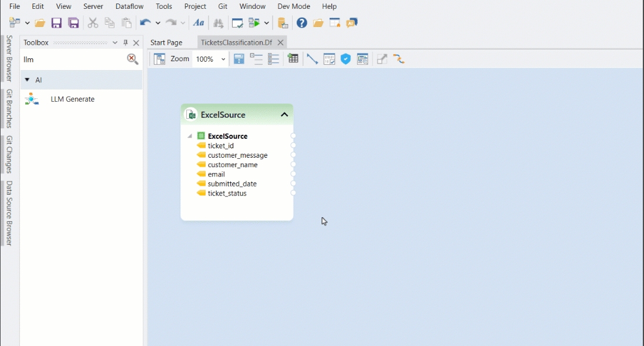Open the Server Browser side panel
The width and height of the screenshot is (644, 346).
(x=9, y=58)
